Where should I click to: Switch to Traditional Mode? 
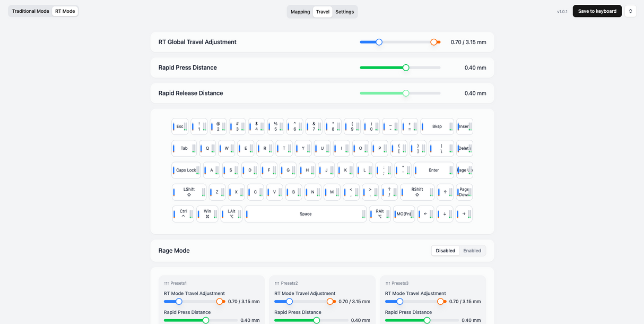coord(31,11)
